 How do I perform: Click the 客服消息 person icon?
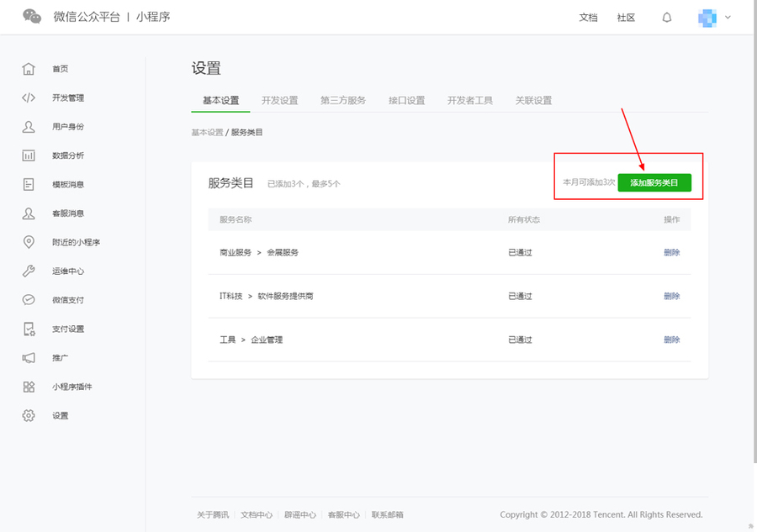point(29,213)
